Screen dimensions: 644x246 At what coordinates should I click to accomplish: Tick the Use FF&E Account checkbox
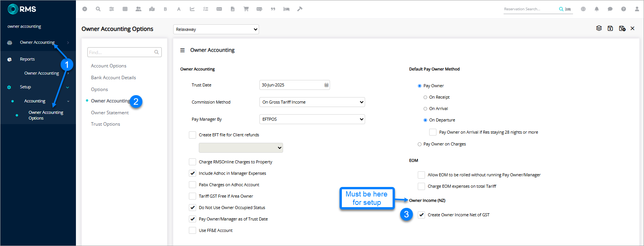(193, 231)
